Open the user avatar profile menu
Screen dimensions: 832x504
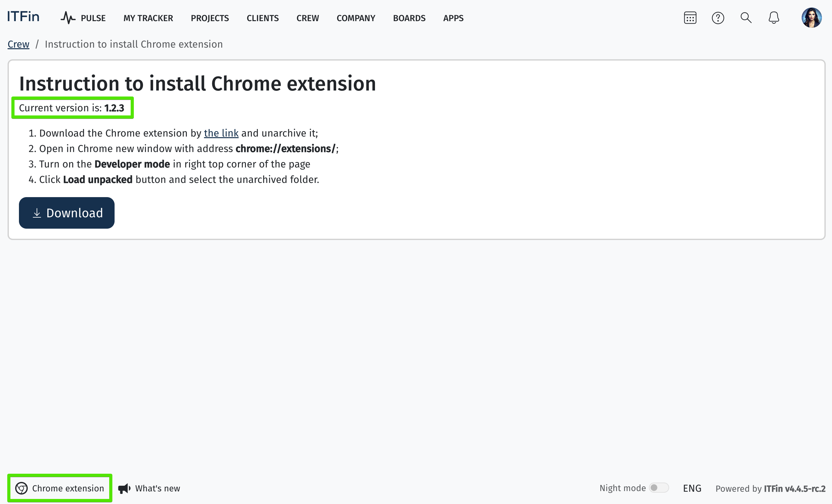[811, 18]
